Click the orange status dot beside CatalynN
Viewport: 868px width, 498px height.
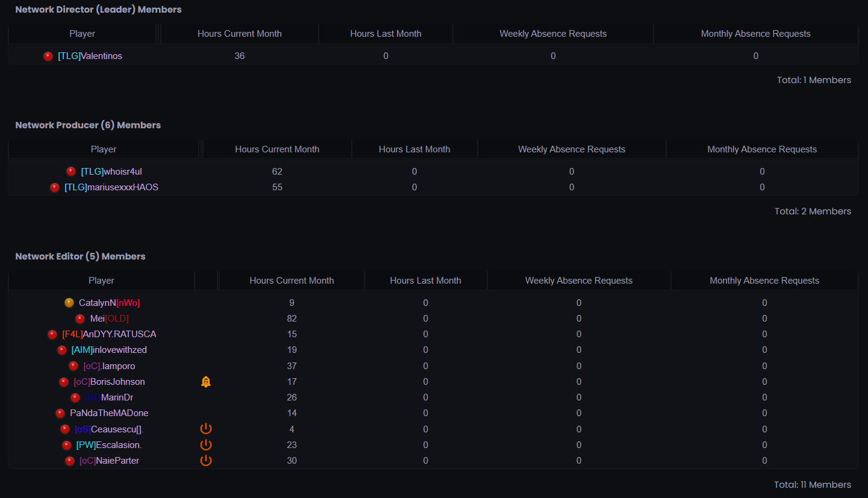pyautogui.click(x=69, y=303)
